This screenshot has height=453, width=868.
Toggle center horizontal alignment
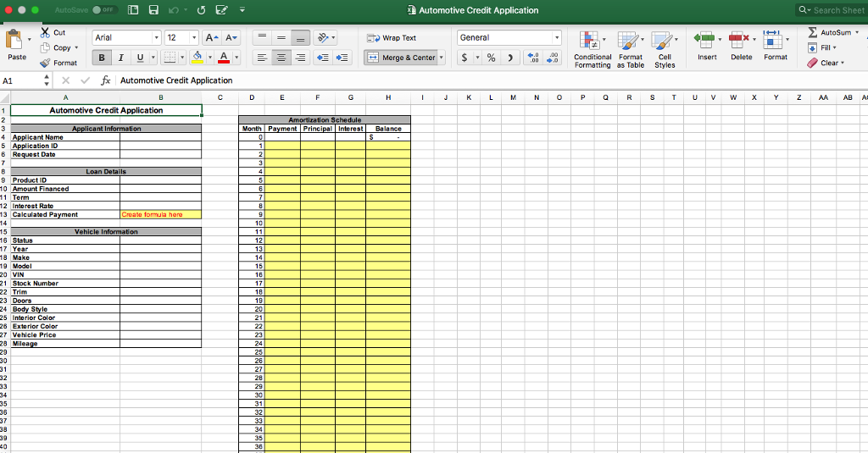pyautogui.click(x=281, y=58)
